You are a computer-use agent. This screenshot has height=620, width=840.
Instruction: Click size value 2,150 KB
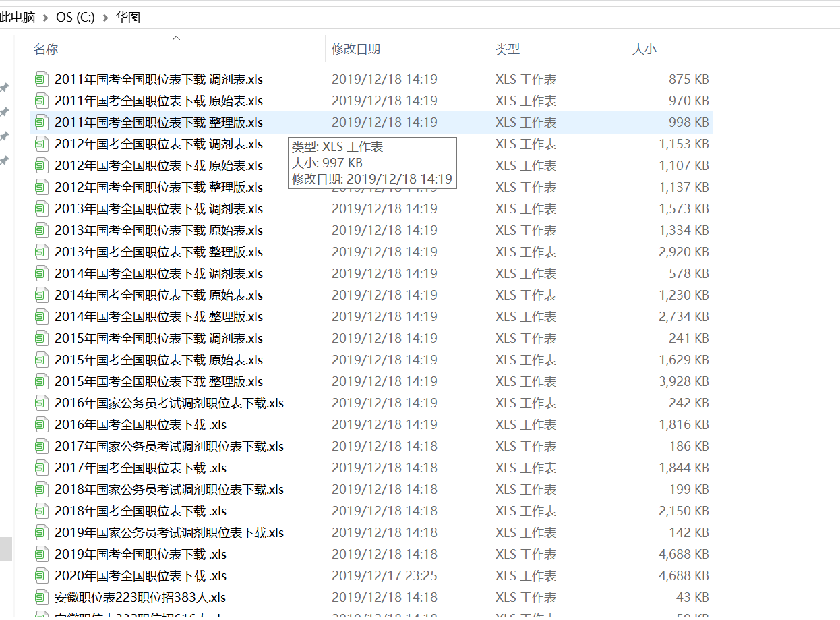(x=684, y=511)
